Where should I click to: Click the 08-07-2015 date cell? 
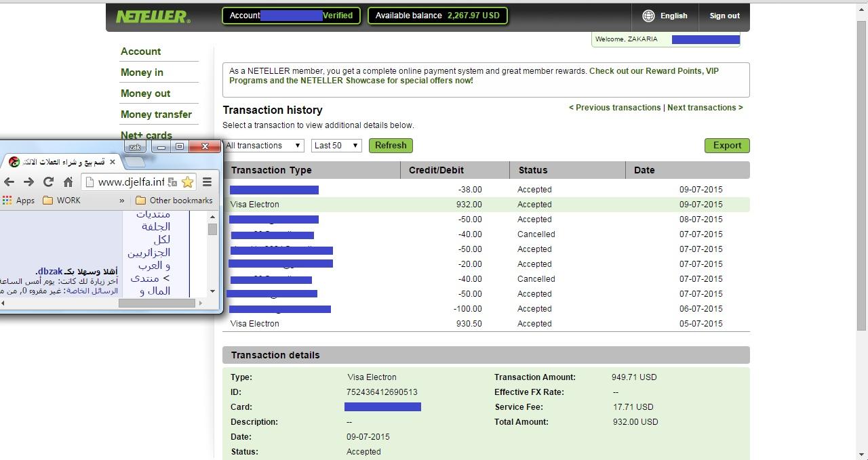pos(701,219)
